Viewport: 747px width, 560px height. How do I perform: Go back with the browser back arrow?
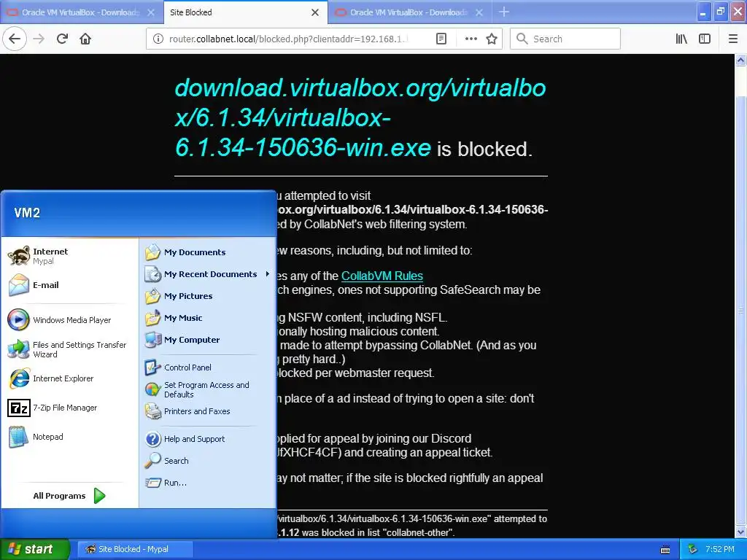click(15, 39)
